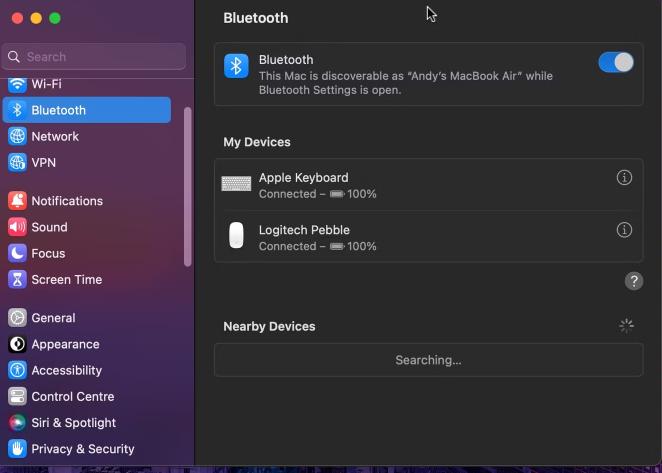
Task: Open VPN settings
Action: [87, 163]
